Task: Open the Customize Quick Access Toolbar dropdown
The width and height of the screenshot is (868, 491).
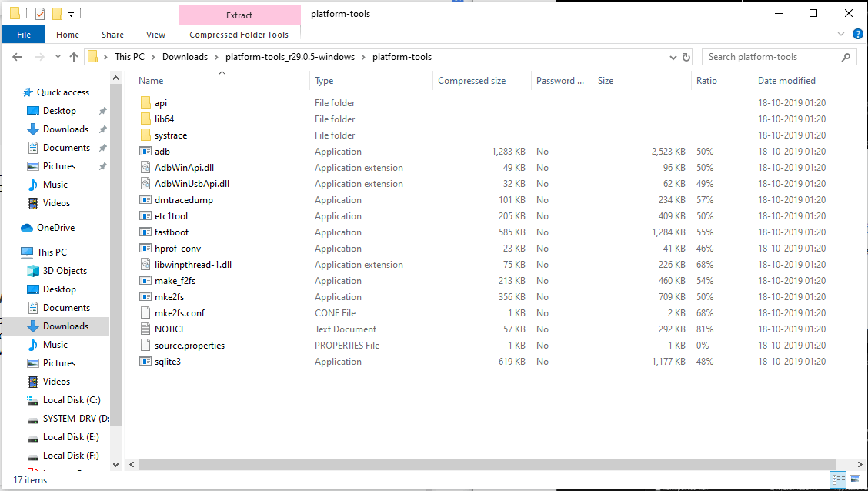Action: click(71, 14)
